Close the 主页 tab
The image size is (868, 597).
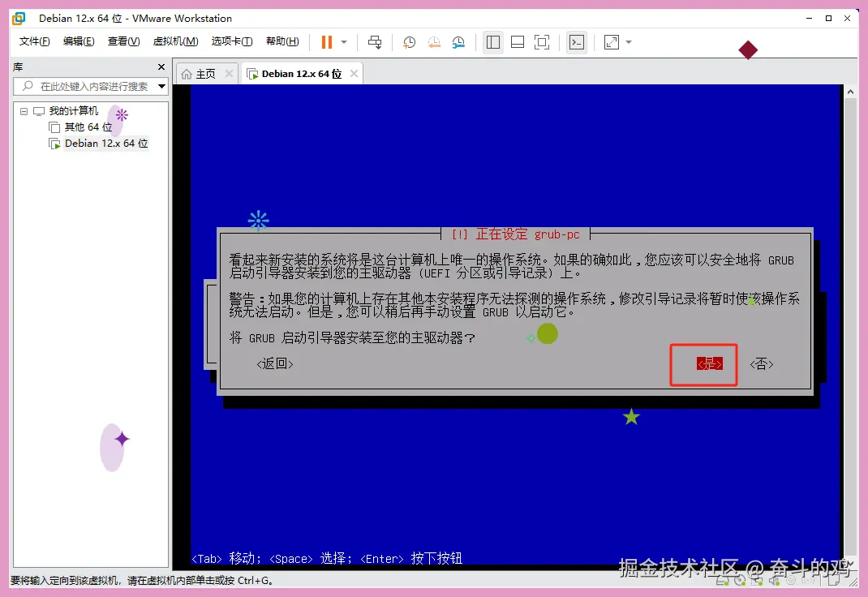point(229,74)
